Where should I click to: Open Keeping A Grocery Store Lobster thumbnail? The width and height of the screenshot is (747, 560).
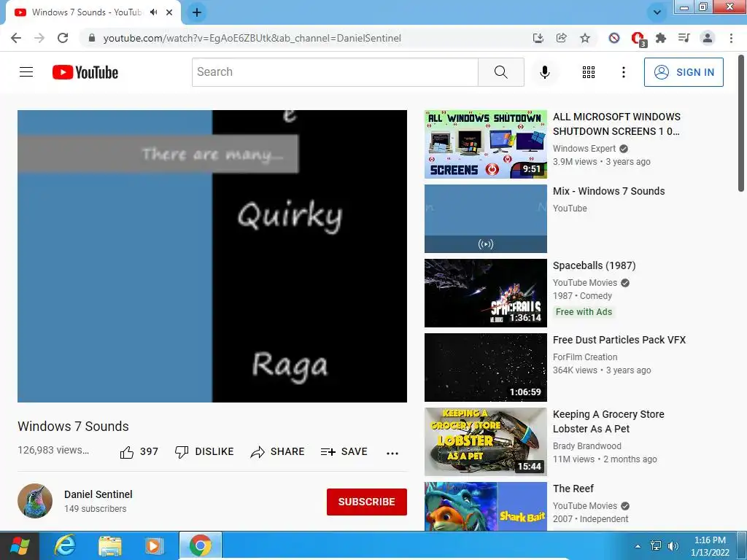(x=485, y=441)
